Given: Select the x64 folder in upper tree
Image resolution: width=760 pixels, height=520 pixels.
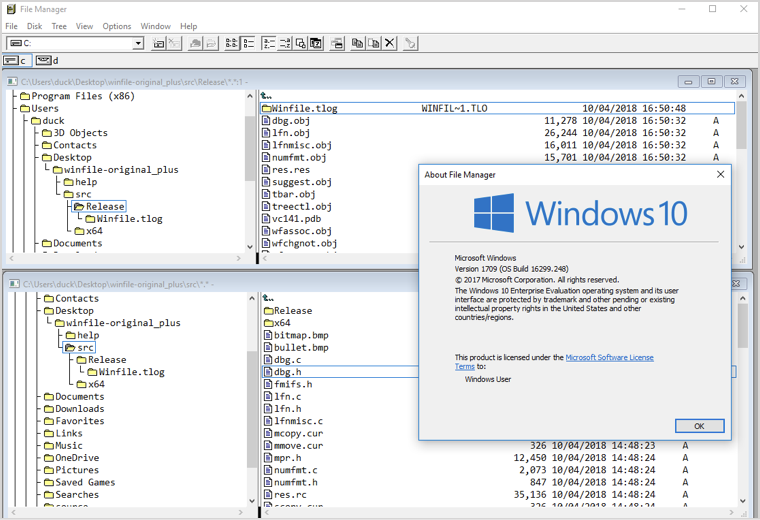Looking at the screenshot, I should pyautogui.click(x=89, y=231).
